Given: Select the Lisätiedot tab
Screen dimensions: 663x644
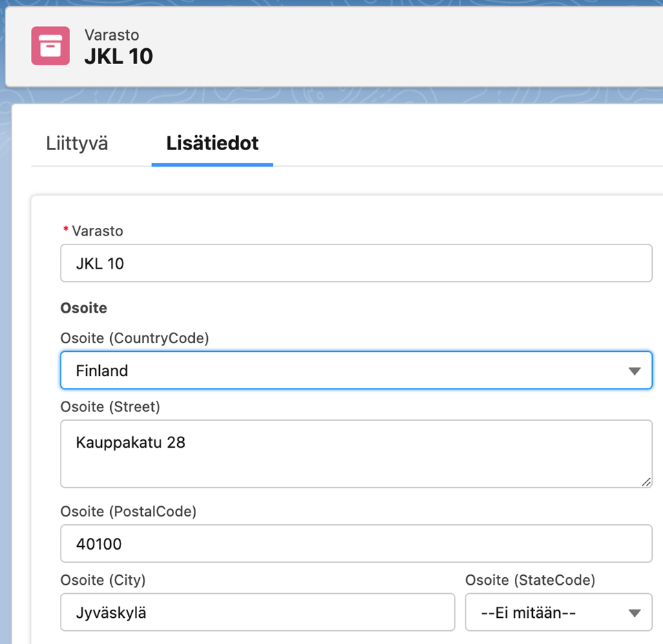Looking at the screenshot, I should [x=212, y=143].
